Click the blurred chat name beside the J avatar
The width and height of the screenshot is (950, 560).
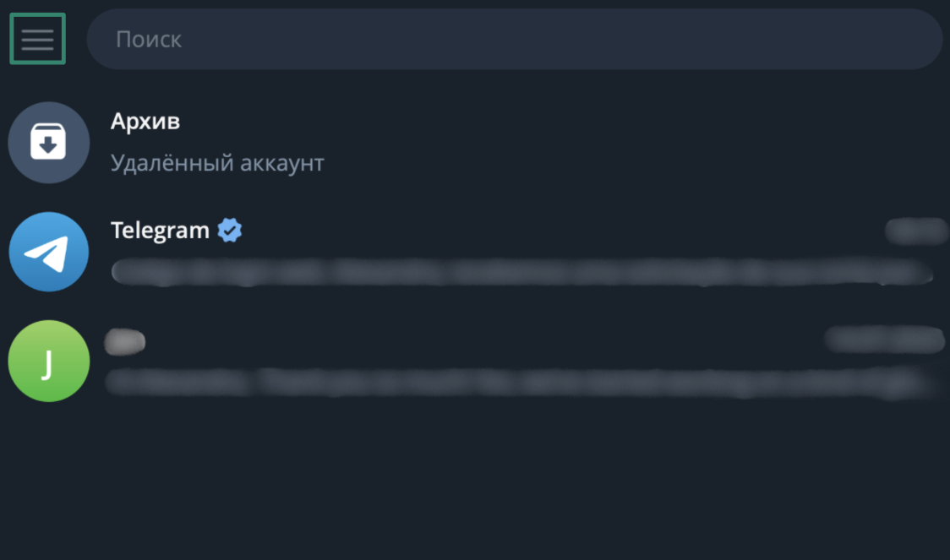pyautogui.click(x=127, y=340)
